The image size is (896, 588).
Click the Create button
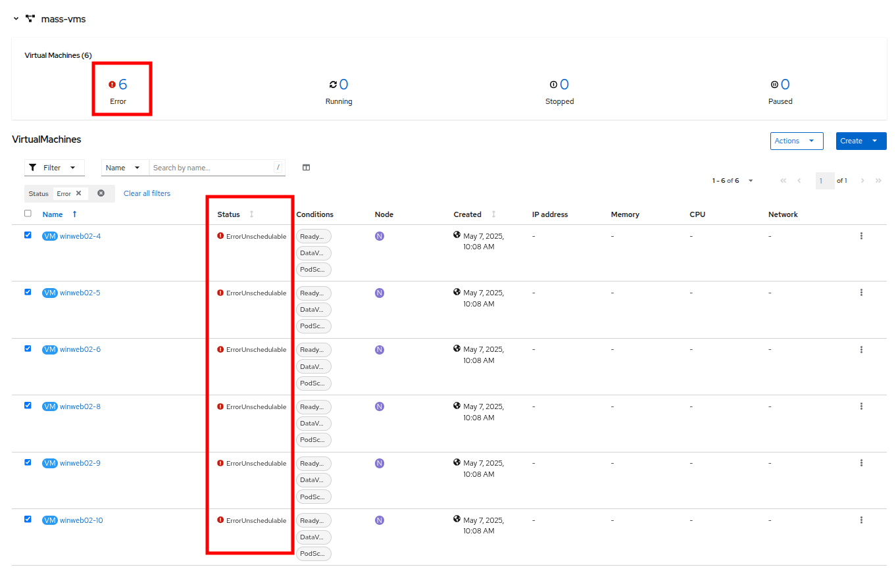[x=852, y=141]
